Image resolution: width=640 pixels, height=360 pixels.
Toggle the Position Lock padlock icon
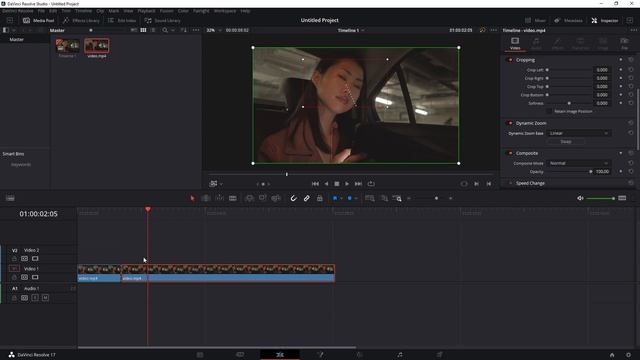[x=320, y=198]
